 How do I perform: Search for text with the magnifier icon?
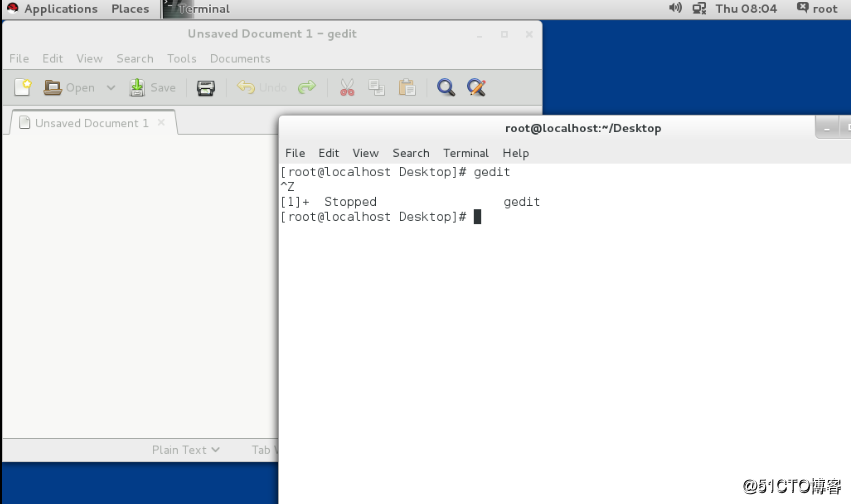point(446,87)
